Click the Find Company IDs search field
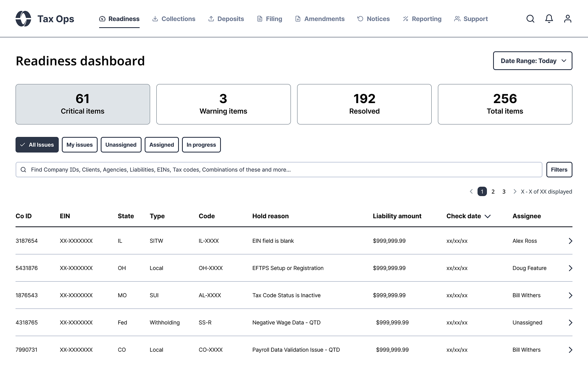Screen dimensions: 588x382 click(x=278, y=170)
